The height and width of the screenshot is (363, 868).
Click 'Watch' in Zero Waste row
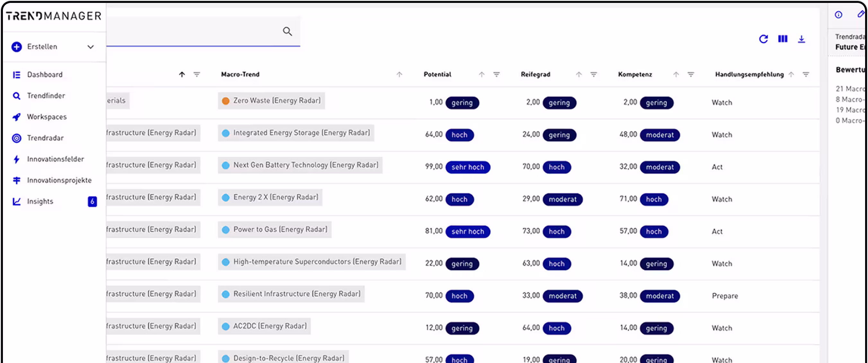[722, 103]
